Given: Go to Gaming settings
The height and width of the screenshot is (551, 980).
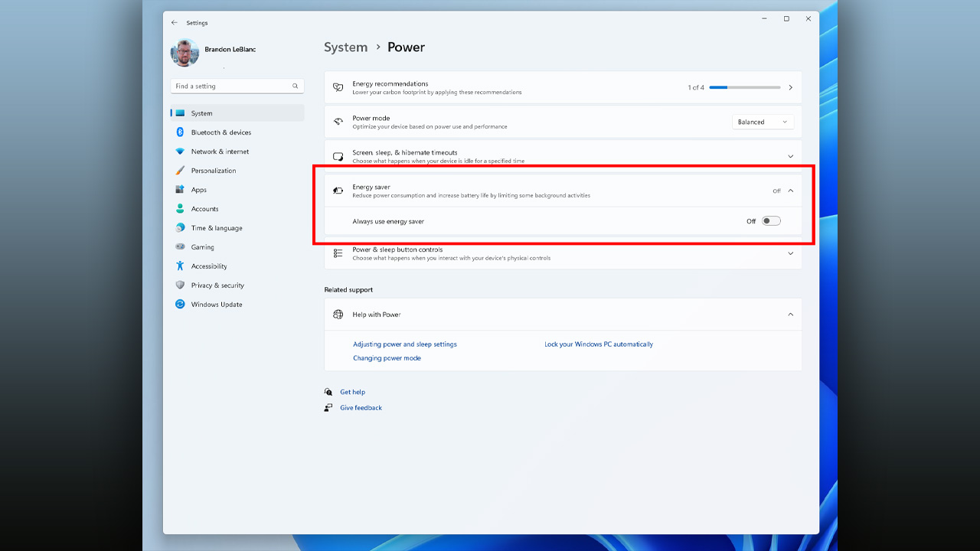Looking at the screenshot, I should [x=237, y=247].
